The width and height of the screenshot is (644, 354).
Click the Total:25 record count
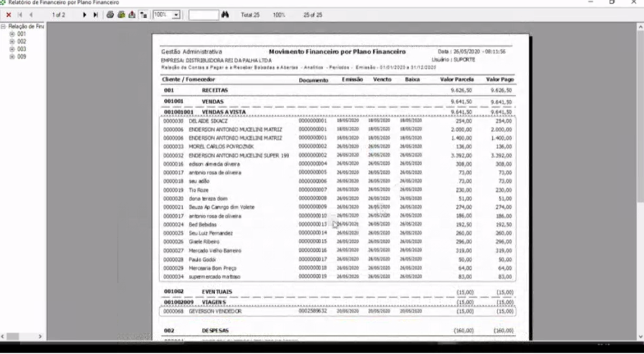[250, 15]
